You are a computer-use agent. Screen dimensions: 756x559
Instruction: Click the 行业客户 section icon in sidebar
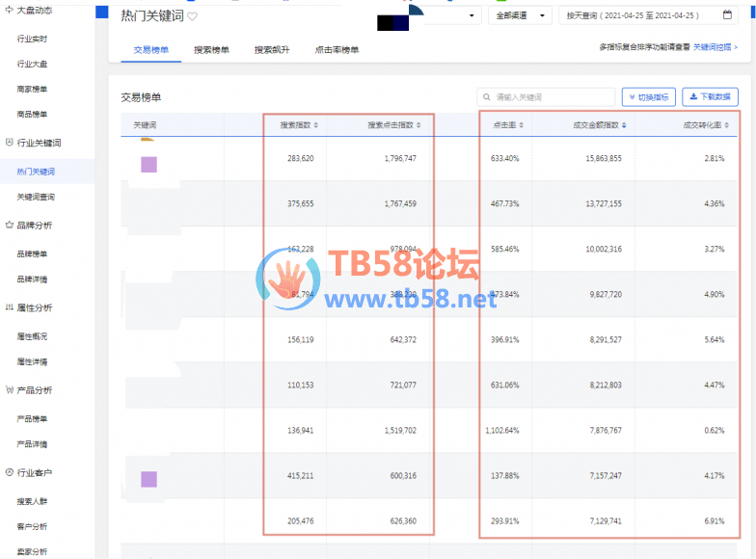click(x=10, y=472)
